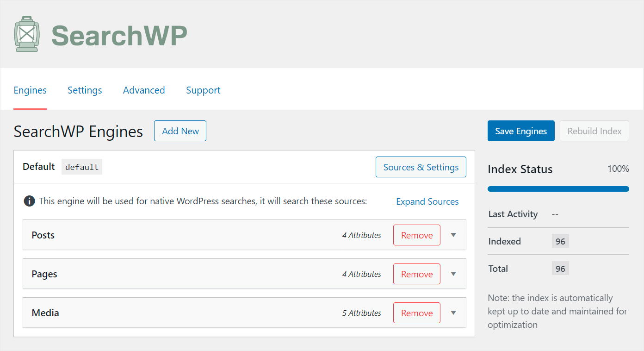Image resolution: width=644 pixels, height=351 pixels.
Task: Click the Indexed count value 96
Action: pyautogui.click(x=560, y=241)
